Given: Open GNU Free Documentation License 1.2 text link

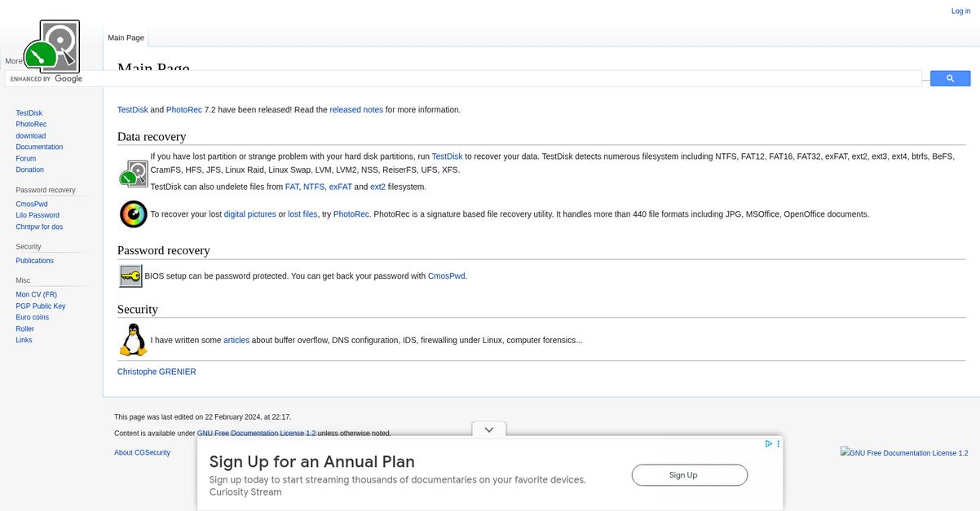Looking at the screenshot, I should coord(256,434).
